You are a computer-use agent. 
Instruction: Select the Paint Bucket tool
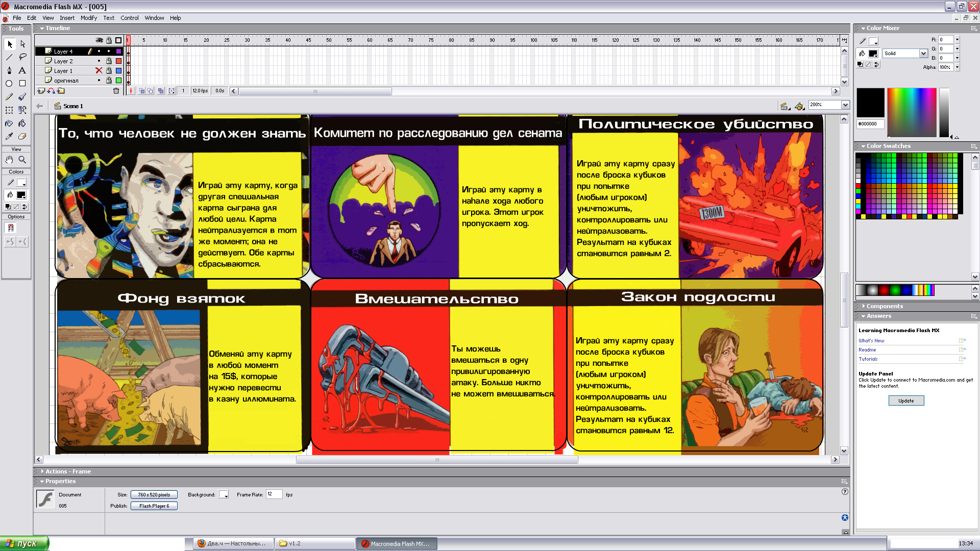click(22, 123)
